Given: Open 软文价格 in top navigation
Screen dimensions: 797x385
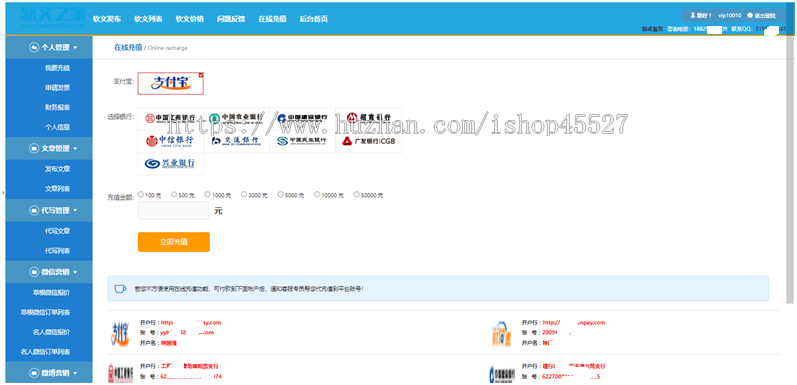Looking at the screenshot, I should tap(190, 19).
